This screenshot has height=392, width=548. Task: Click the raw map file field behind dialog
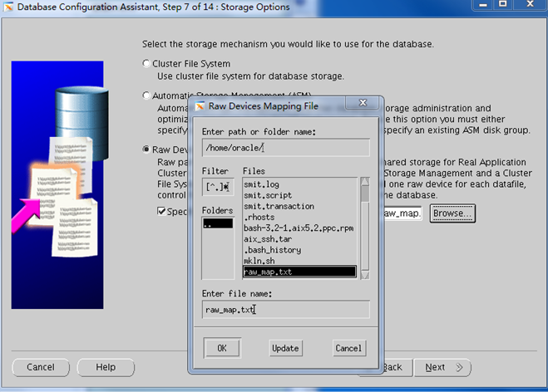point(402,213)
